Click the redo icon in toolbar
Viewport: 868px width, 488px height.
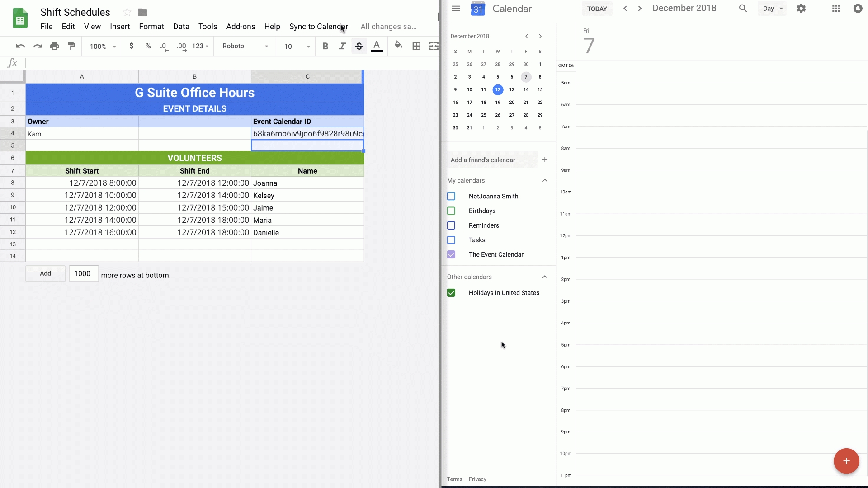tap(37, 46)
